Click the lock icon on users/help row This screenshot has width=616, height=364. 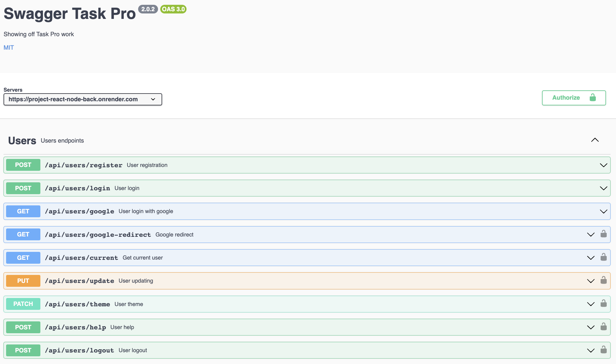pyautogui.click(x=604, y=327)
